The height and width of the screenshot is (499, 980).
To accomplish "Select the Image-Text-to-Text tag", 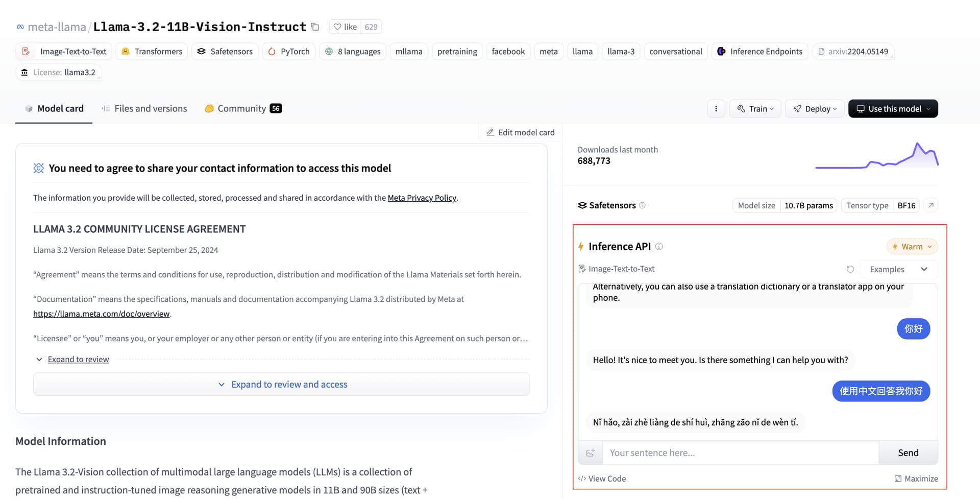I will point(64,51).
